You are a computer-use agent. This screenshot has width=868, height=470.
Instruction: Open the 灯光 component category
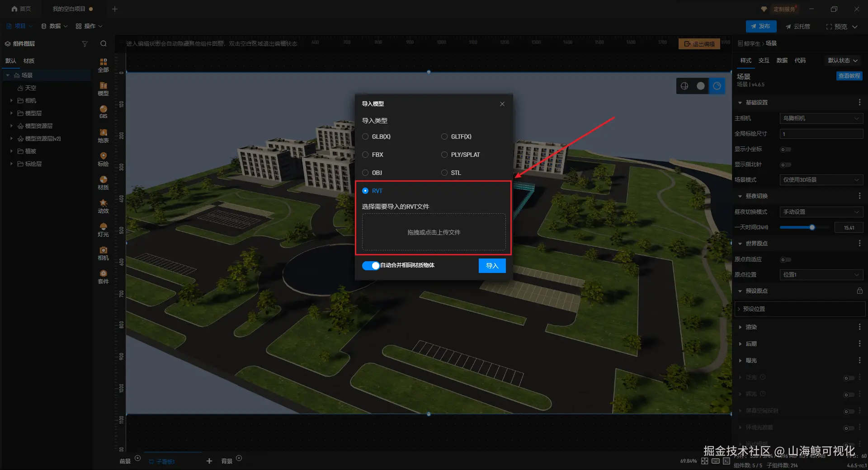103,230
